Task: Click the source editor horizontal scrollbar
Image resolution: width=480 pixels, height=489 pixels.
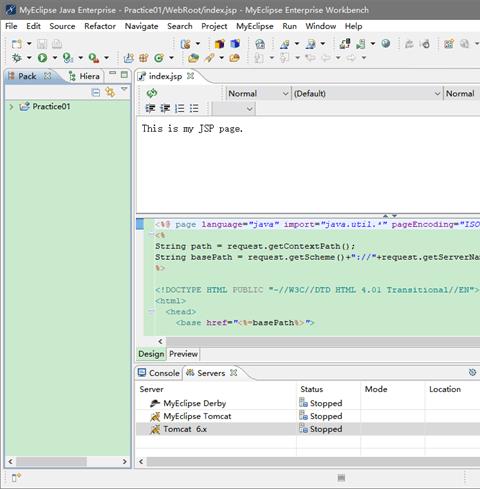Action: 323,341
